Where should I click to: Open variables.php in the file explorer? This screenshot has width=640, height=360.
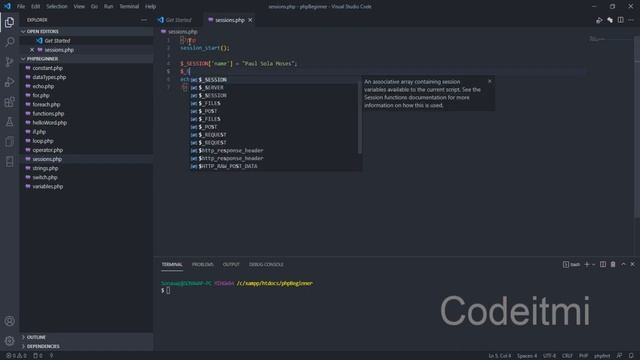coord(47,187)
